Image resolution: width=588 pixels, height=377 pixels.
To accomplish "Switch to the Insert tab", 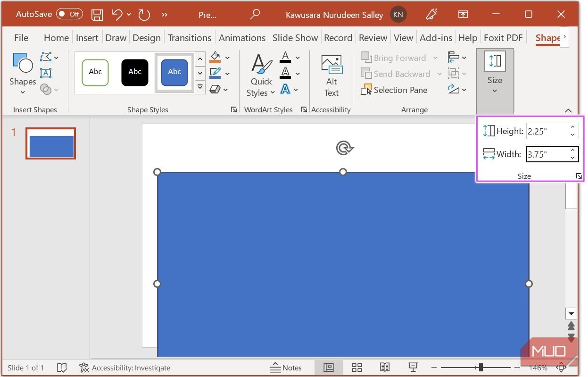I will (87, 38).
